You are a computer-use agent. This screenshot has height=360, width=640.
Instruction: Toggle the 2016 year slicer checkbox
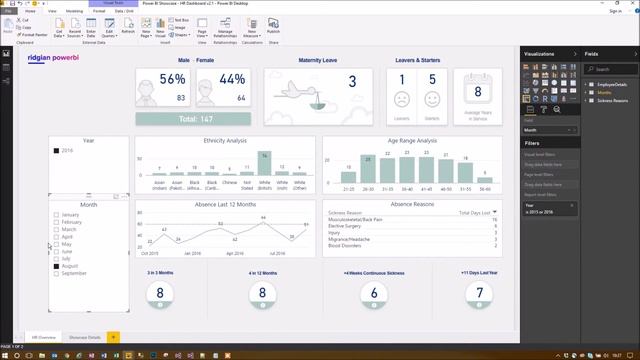(x=56, y=151)
